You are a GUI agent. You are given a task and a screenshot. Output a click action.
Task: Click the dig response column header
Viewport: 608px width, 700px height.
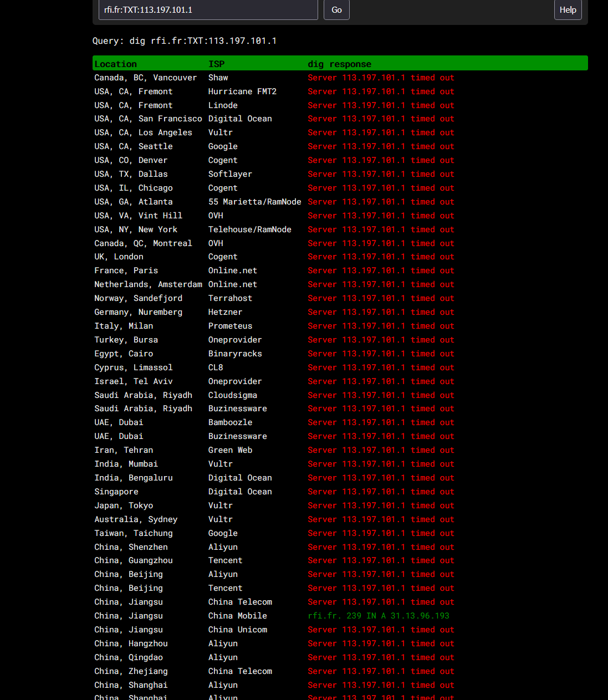pos(339,64)
